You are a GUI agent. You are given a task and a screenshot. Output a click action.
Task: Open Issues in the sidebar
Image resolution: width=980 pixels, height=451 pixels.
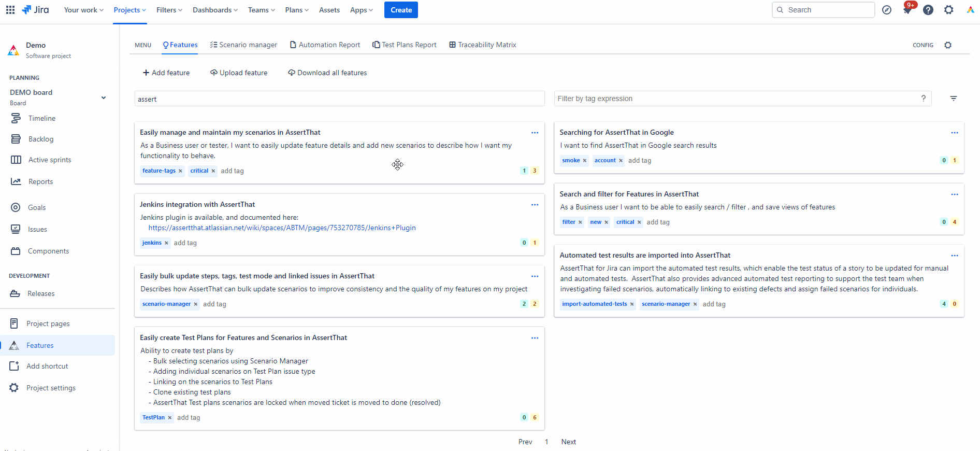pyautogui.click(x=37, y=229)
